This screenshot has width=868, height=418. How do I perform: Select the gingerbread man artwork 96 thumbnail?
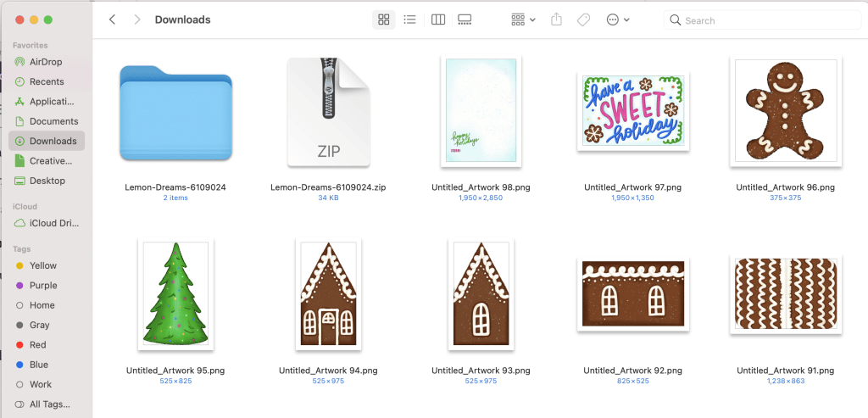tap(786, 111)
